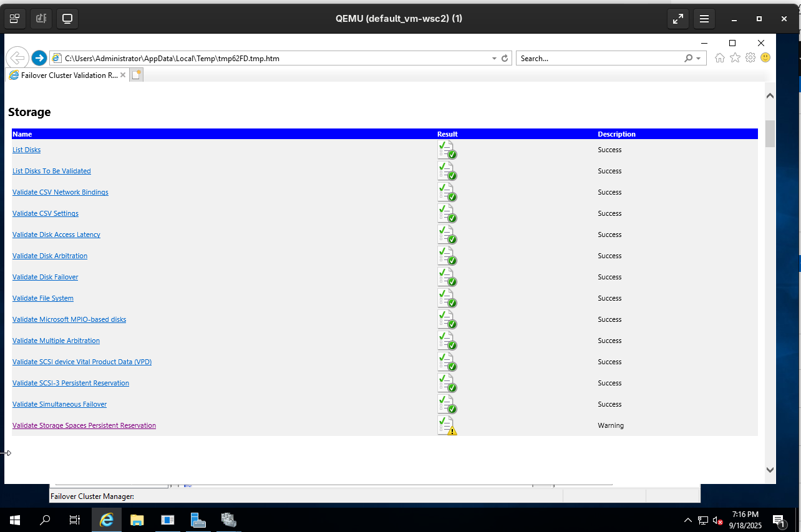The width and height of the screenshot is (801, 532).
Task: Open File Explorer from the taskbar
Action: 137,520
